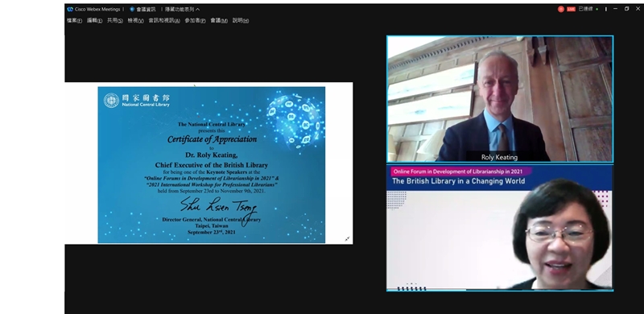Open the 檔案(F) file menu
Image resolution: width=644 pixels, height=314 pixels.
[x=74, y=21]
